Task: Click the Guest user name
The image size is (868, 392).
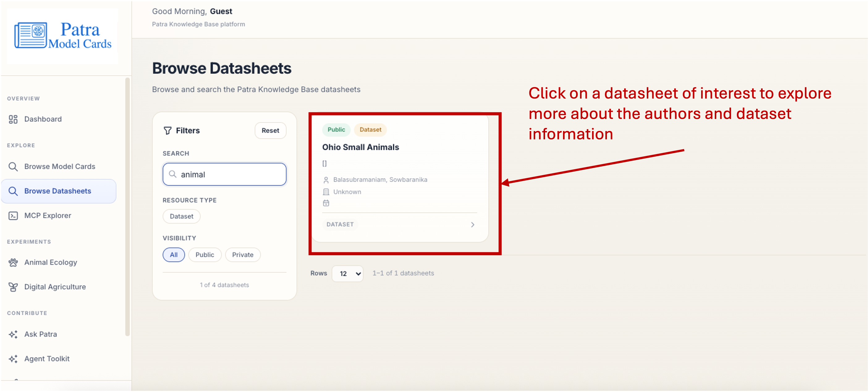Action: [221, 11]
